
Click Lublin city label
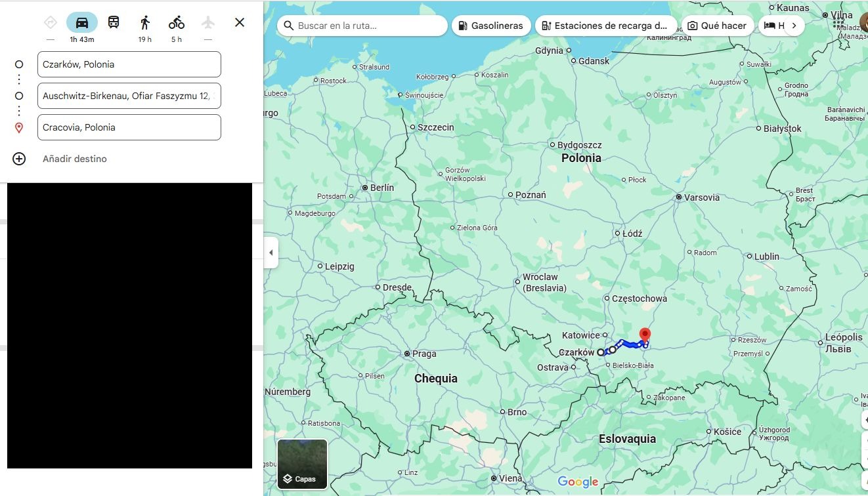(767, 257)
